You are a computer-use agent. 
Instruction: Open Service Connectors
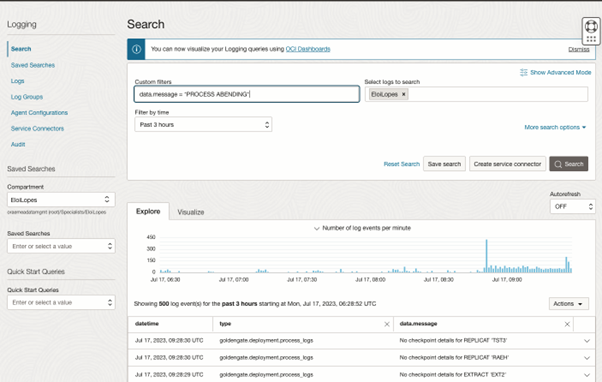(x=37, y=129)
